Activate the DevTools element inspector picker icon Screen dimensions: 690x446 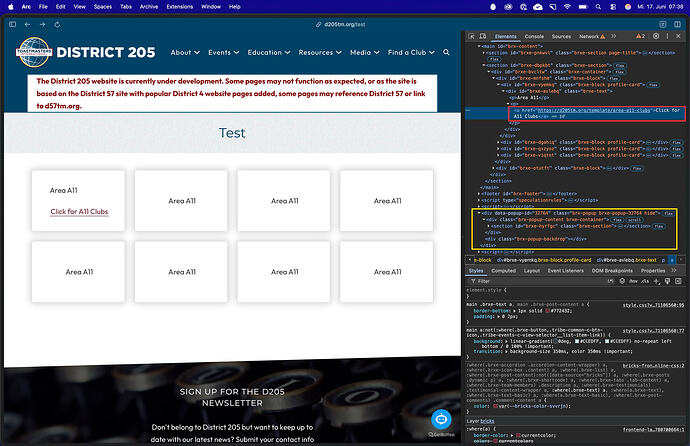click(x=471, y=36)
